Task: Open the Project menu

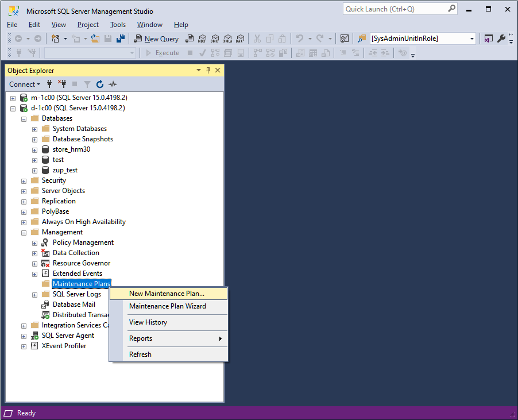Action: coord(88,25)
